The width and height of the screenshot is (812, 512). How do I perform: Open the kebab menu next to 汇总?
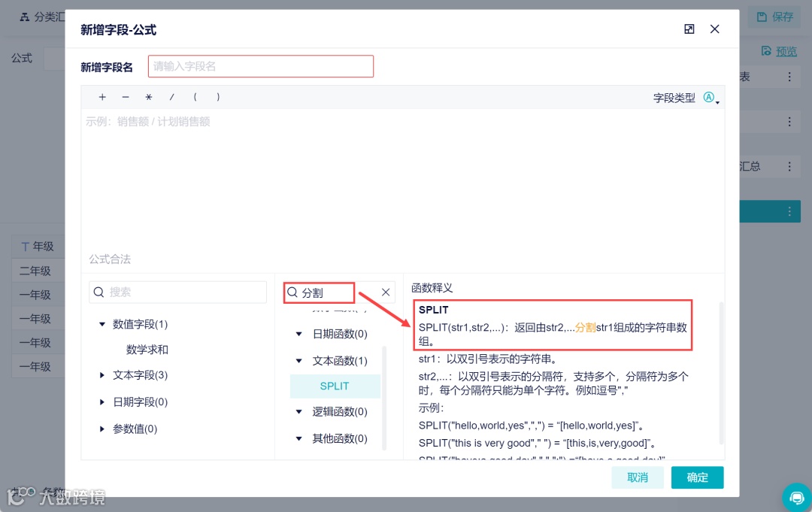coord(790,166)
